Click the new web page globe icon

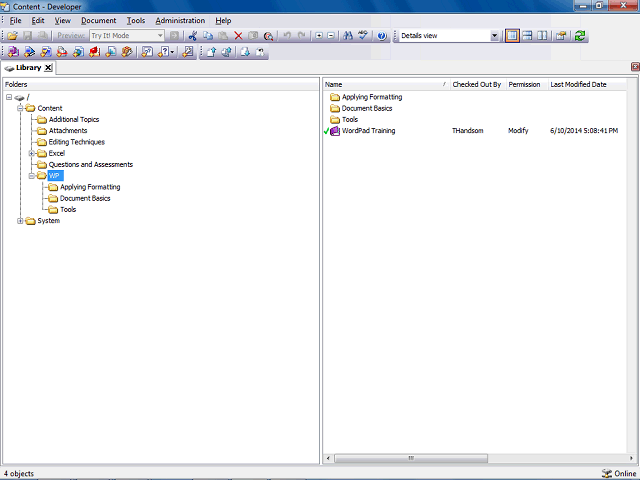[x=78, y=52]
